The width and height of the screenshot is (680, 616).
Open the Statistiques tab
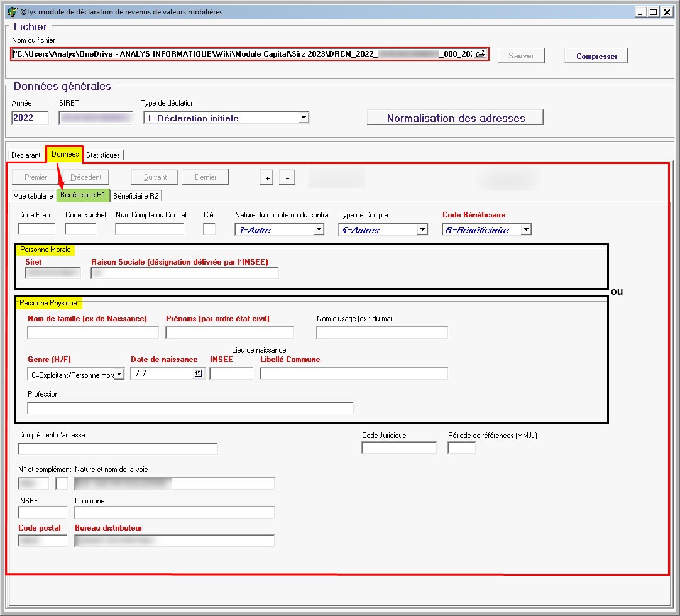(x=103, y=155)
